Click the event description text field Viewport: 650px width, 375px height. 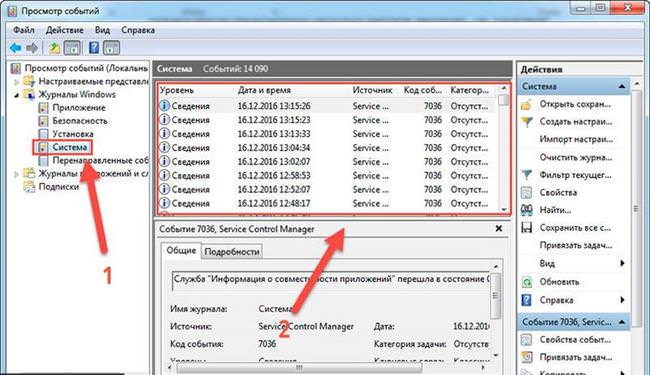(330, 281)
